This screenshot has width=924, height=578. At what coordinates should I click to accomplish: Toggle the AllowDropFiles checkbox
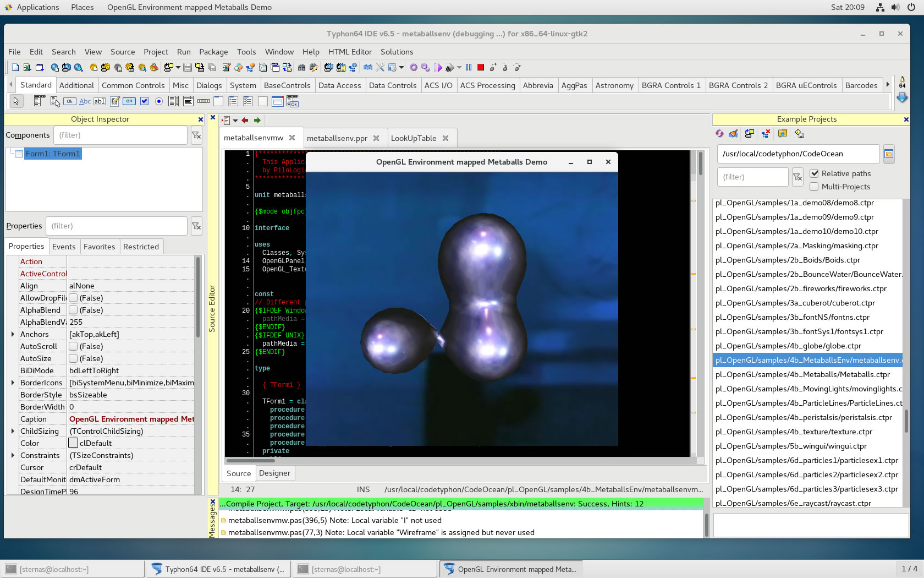73,298
